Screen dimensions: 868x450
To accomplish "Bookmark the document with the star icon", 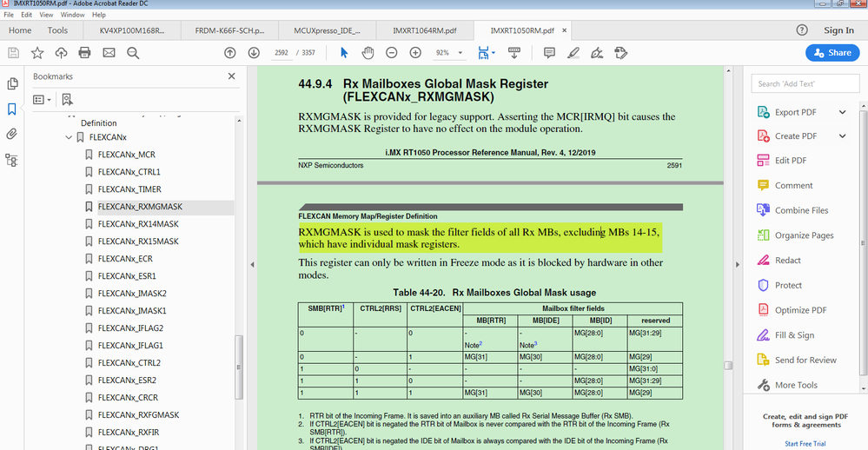I will pyautogui.click(x=37, y=53).
